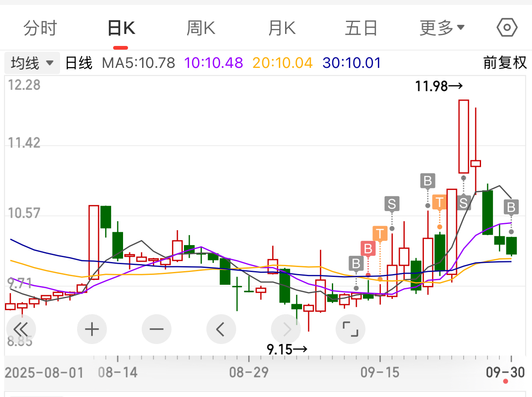Tap the 12.28 price axis label

pos(24,85)
